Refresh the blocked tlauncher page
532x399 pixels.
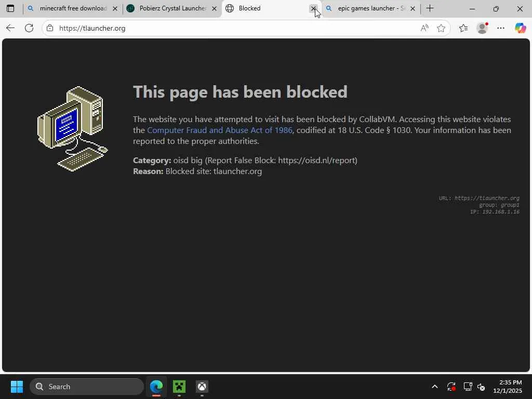pos(29,28)
